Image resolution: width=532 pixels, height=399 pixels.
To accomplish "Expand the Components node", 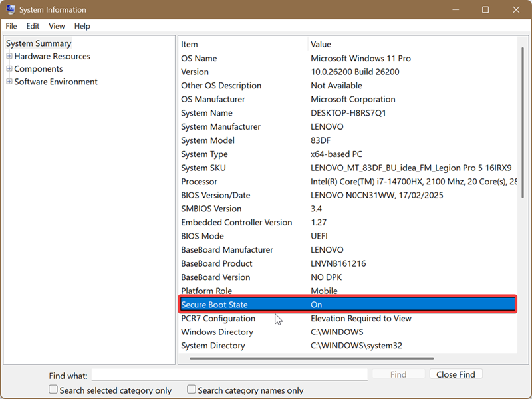I will click(x=9, y=69).
